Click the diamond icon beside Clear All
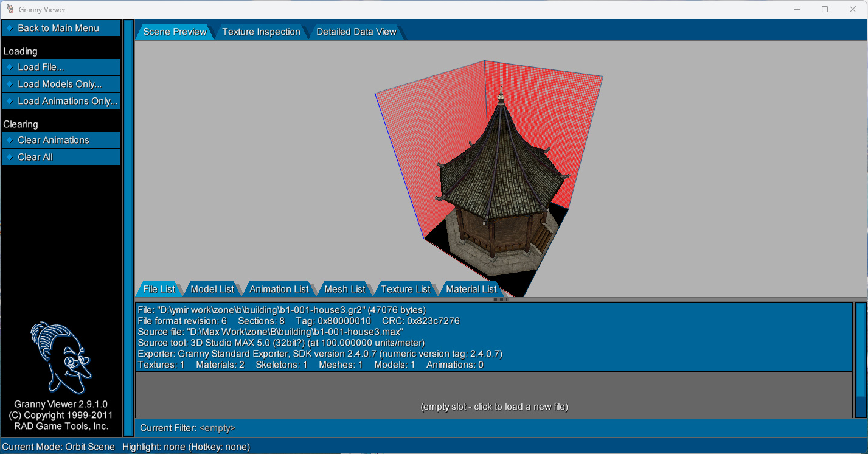This screenshot has width=868, height=454. point(10,157)
